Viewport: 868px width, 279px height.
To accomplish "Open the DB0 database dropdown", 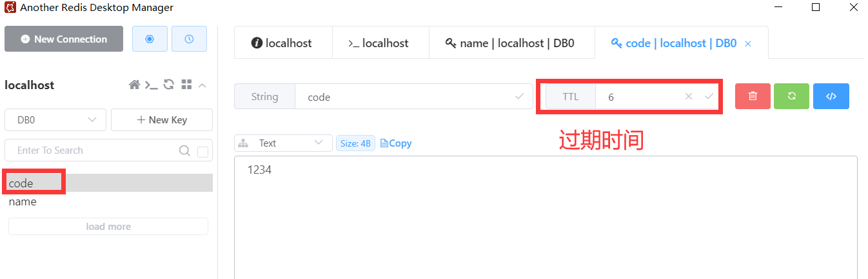I will pyautogui.click(x=55, y=119).
